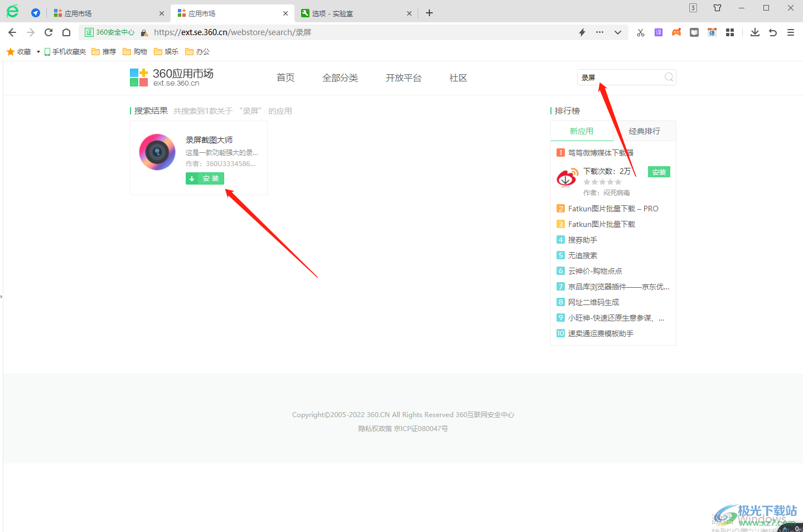Click the lightning speed-mode icon in address bar
This screenshot has width=803, height=532.
[582, 32]
